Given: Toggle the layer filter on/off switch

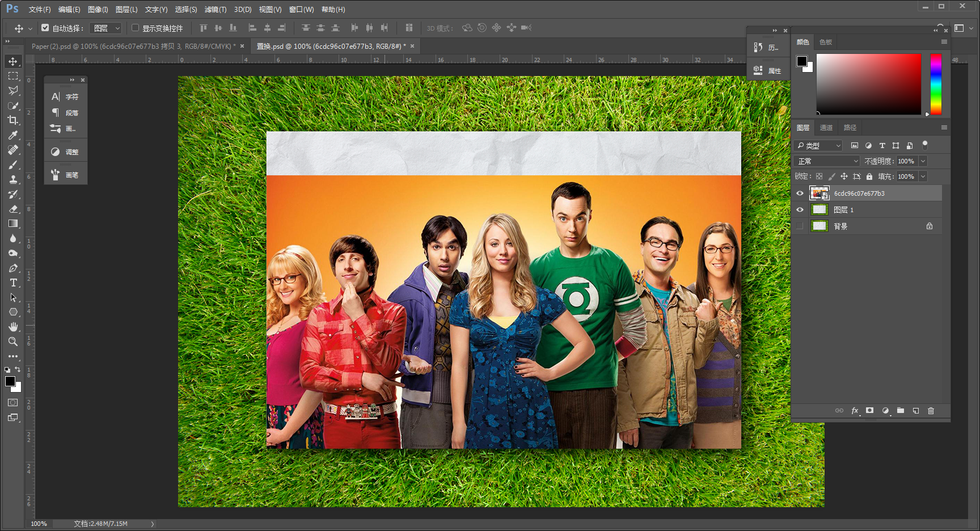Looking at the screenshot, I should point(925,145).
